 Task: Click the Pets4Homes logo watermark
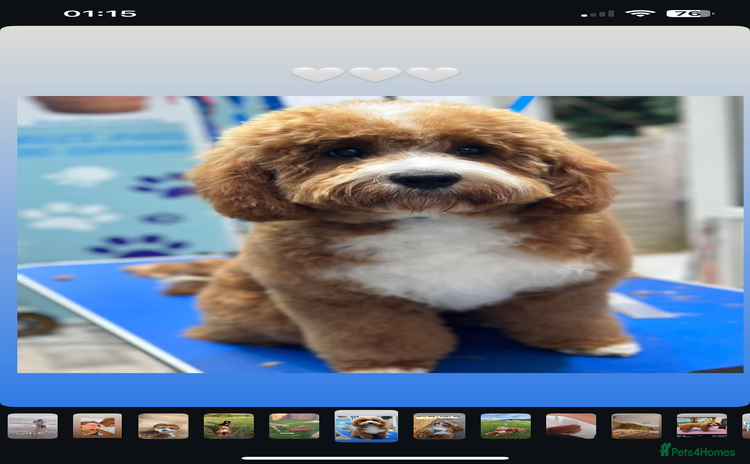pyautogui.click(x=697, y=450)
